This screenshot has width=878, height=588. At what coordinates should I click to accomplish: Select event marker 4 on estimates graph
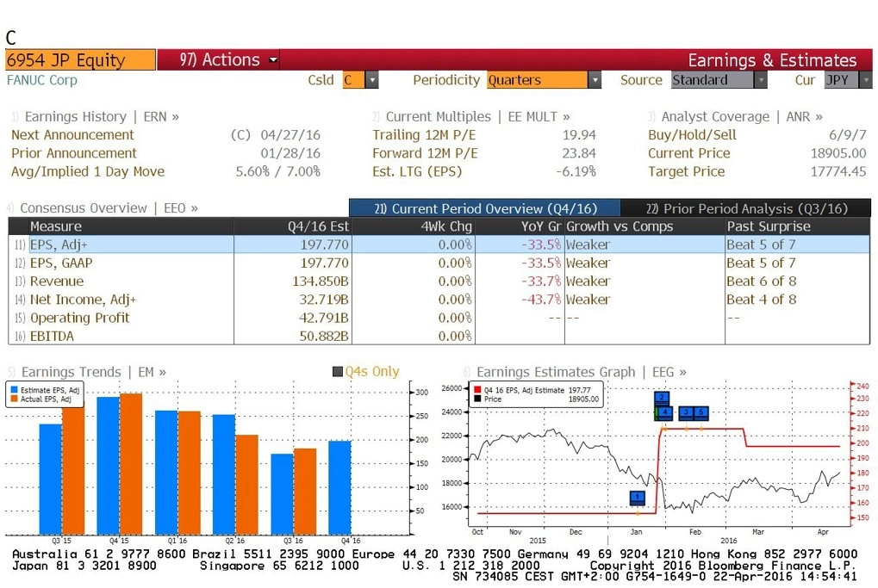664,413
